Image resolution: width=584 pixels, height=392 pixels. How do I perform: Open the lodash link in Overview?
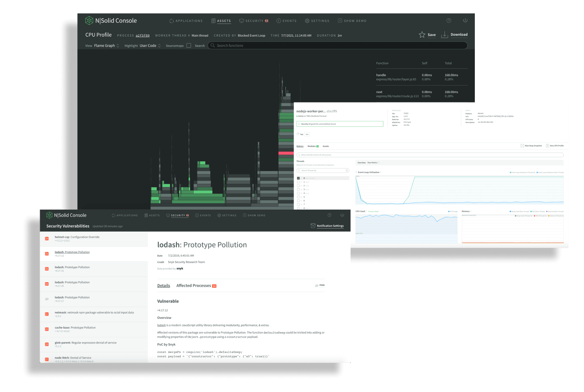[x=161, y=325]
